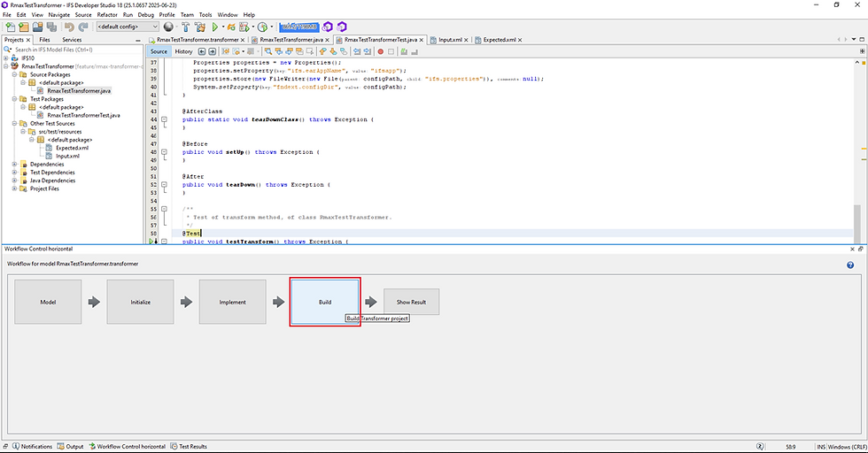Click the Undo toolbar icon

click(x=69, y=27)
